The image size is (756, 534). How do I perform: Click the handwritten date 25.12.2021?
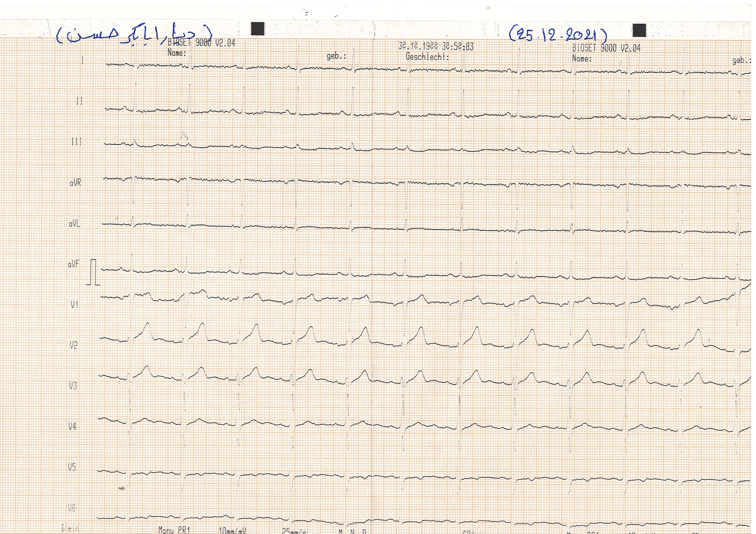pyautogui.click(x=558, y=34)
